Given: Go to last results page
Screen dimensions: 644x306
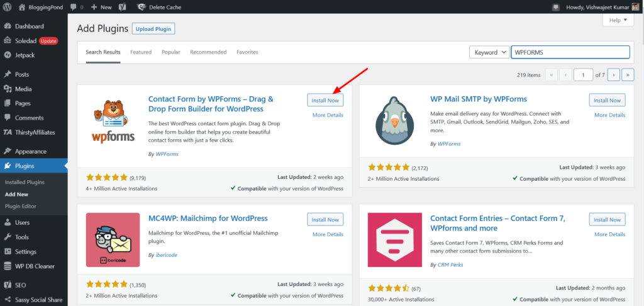Looking at the screenshot, I should 628,76.
